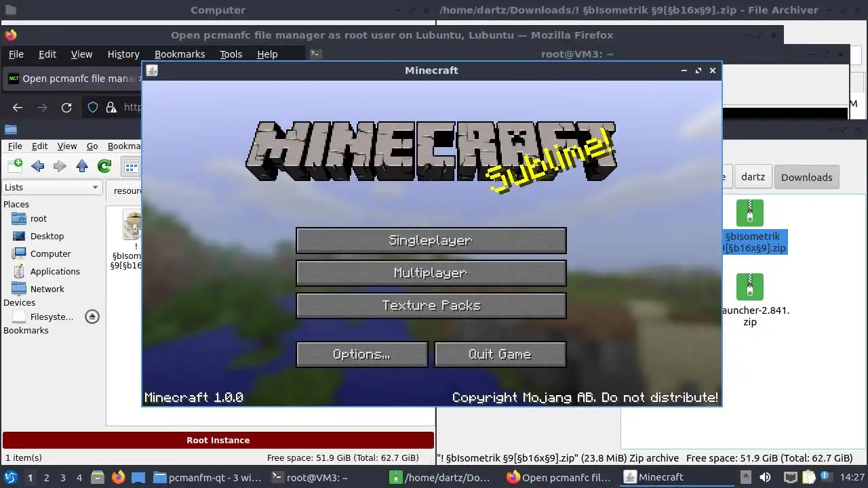This screenshot has width=868, height=488.
Task: Open the volume control in system tray
Action: [x=765, y=477]
